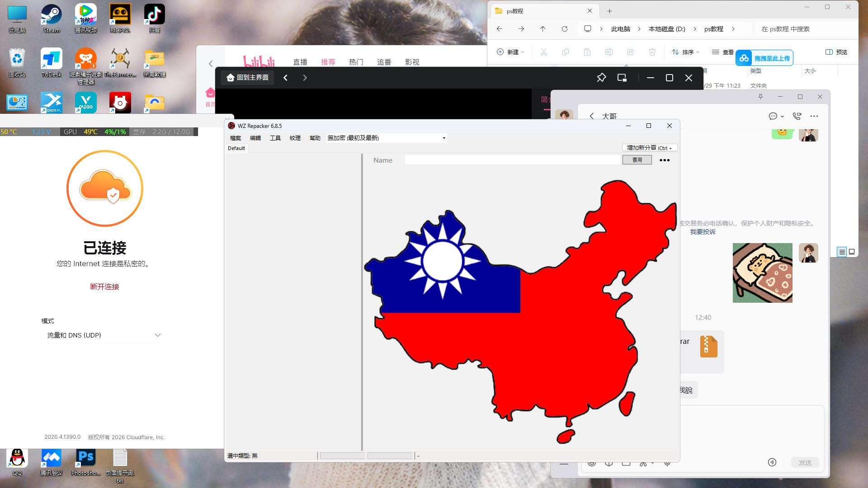868x488 pixels.
Task: Launch the ToDesk desktop shortcut
Action: tap(52, 62)
